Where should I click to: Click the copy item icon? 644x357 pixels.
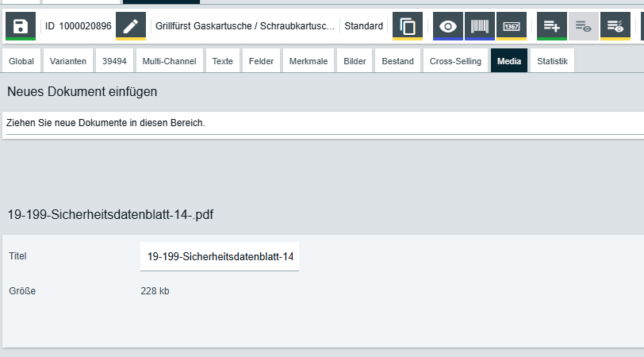[408, 26]
